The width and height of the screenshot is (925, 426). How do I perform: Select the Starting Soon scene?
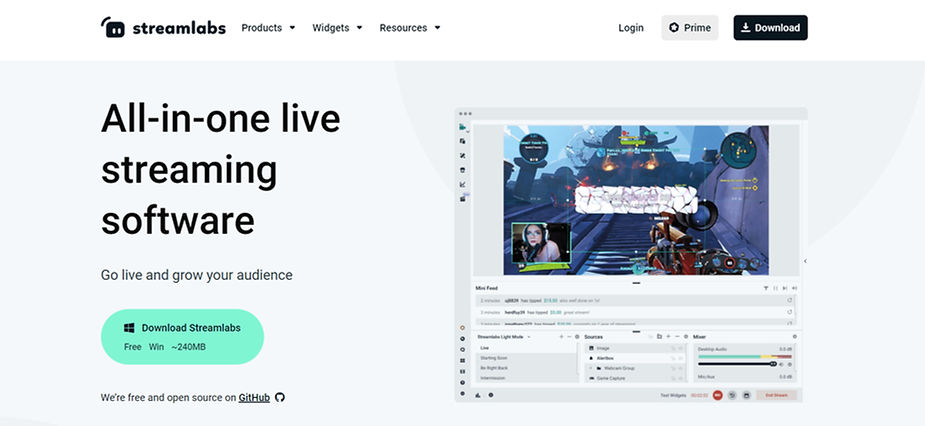pos(527,358)
